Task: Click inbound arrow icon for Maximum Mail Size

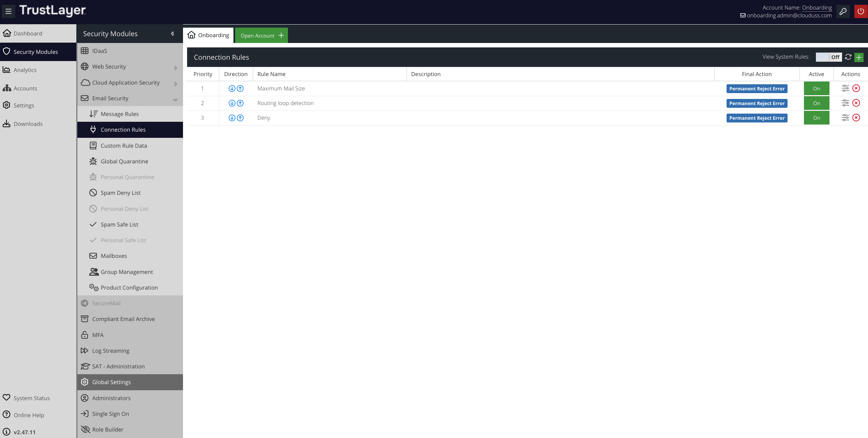Action: (232, 88)
